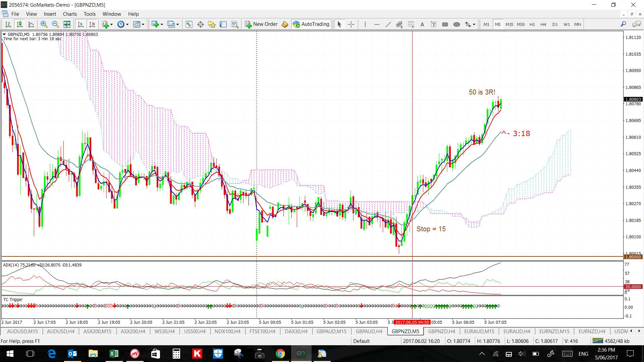Image resolution: width=644 pixels, height=362 pixels.
Task: Switch timeframe to W1
Action: (567, 24)
